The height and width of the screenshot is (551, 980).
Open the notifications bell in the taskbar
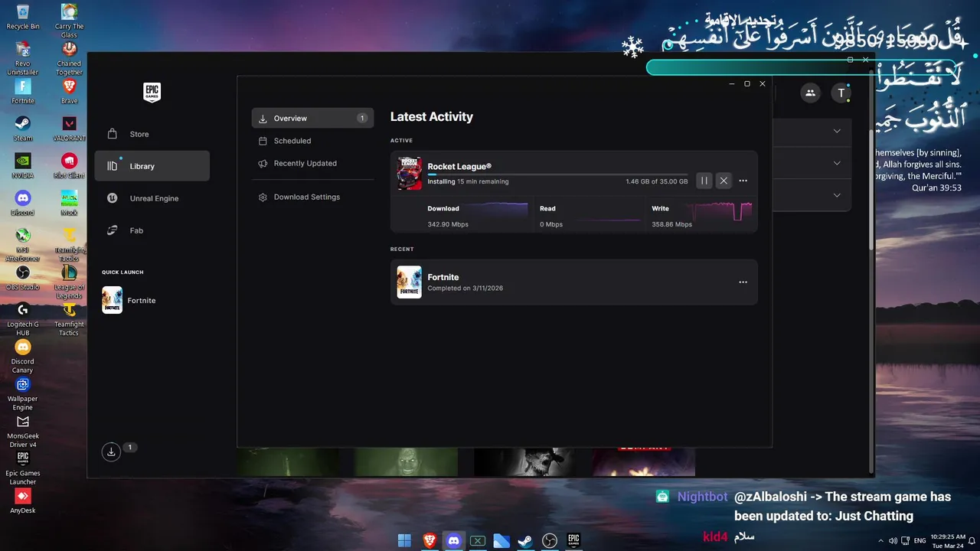tap(972, 541)
